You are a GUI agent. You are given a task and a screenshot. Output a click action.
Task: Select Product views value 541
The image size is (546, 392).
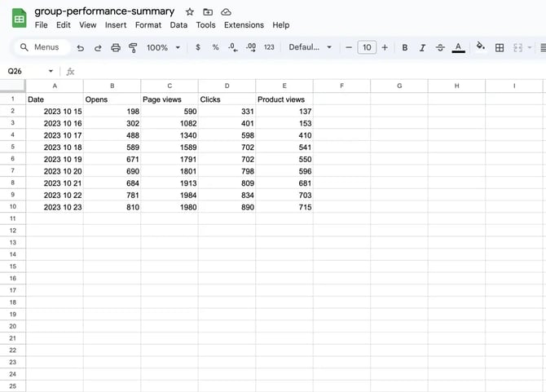tap(284, 148)
